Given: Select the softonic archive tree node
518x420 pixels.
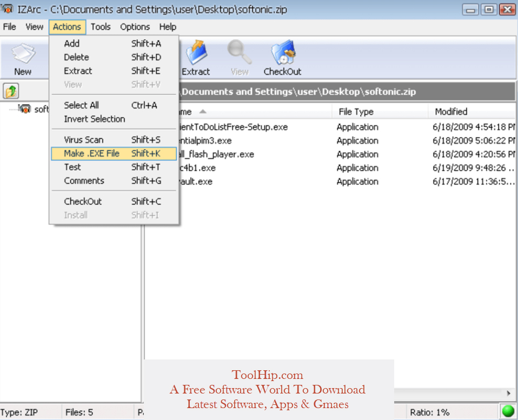Looking at the screenshot, I should [34, 109].
